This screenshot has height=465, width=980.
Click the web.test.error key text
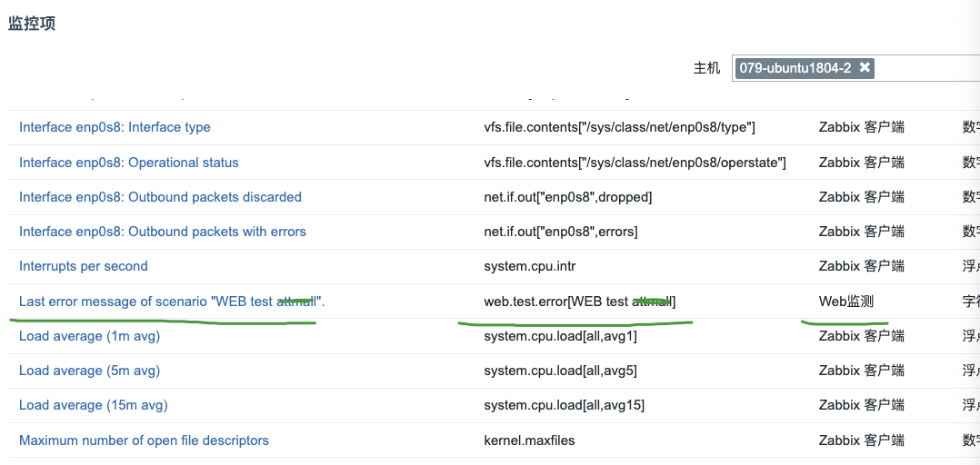coord(579,302)
